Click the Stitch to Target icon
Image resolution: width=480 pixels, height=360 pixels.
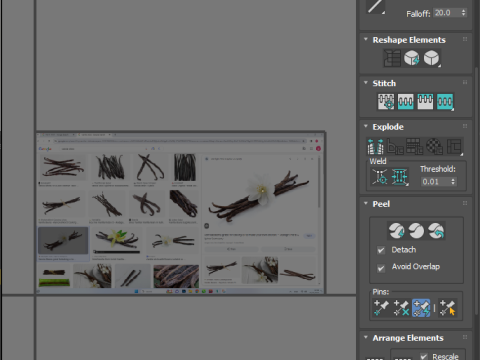click(x=405, y=101)
